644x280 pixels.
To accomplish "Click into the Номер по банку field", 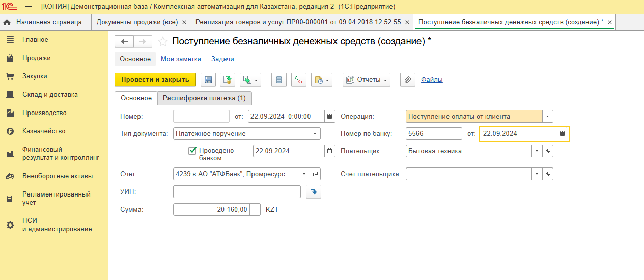I will tap(433, 134).
